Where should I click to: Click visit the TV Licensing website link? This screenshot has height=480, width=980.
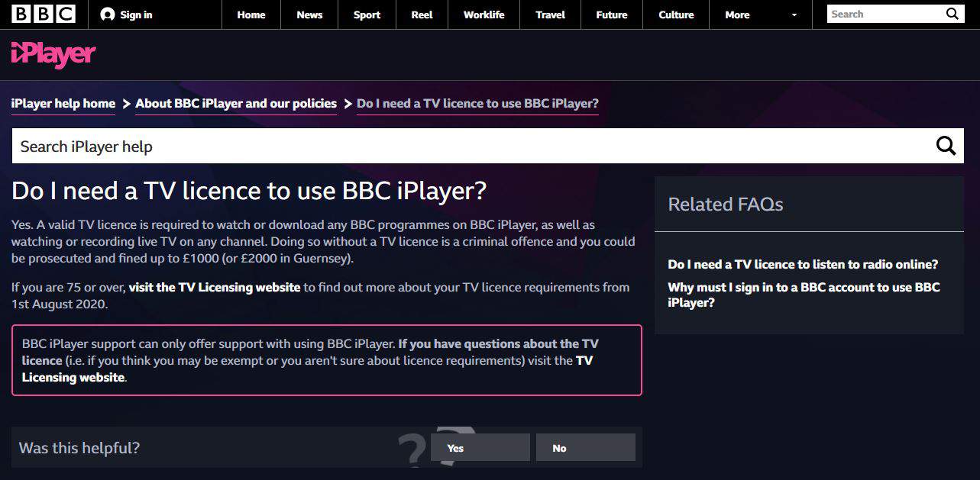[215, 288]
